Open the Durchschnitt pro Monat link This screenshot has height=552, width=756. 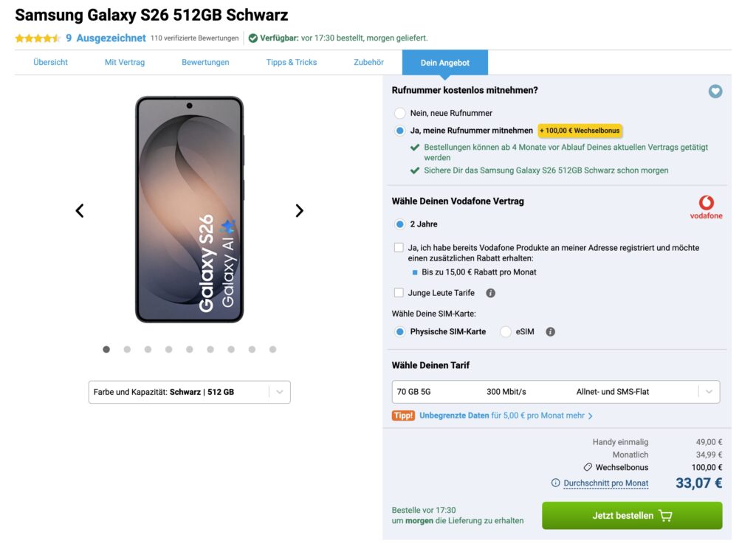(x=605, y=483)
